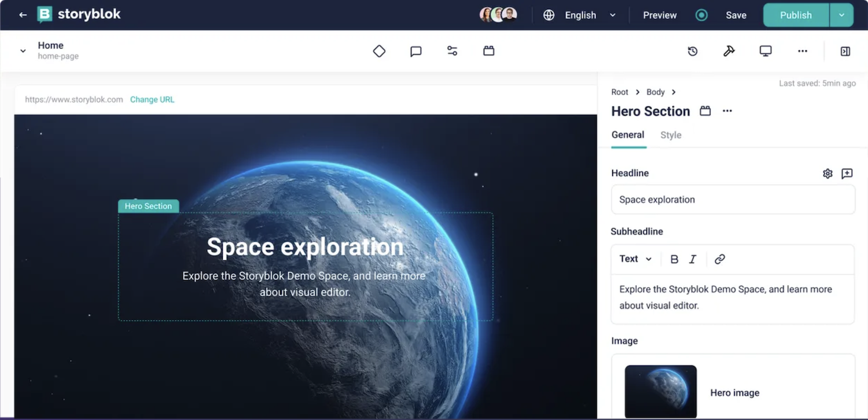The image size is (868, 420).
Task: Click the Headline input field
Action: [x=733, y=200]
